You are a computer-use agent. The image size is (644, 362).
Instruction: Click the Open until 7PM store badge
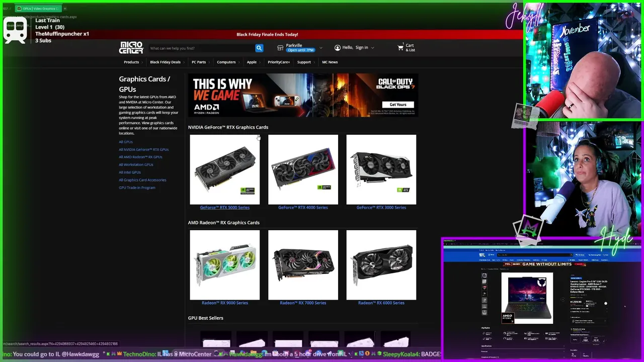point(301,50)
